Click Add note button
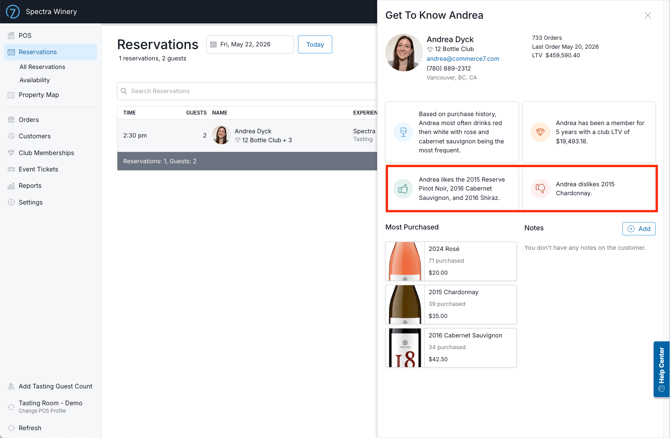Image resolution: width=670 pixels, height=438 pixels. tap(639, 229)
